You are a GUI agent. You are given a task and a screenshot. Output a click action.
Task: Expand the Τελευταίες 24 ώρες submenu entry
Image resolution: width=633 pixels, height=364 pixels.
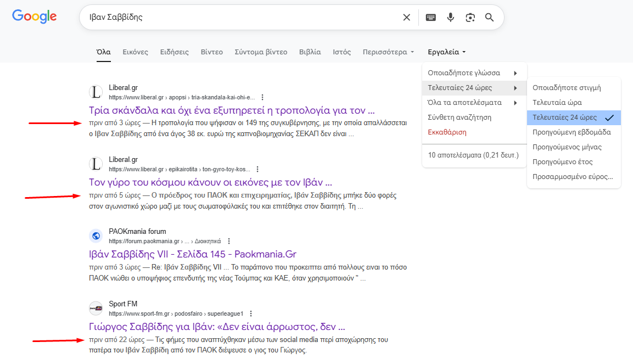(x=474, y=88)
